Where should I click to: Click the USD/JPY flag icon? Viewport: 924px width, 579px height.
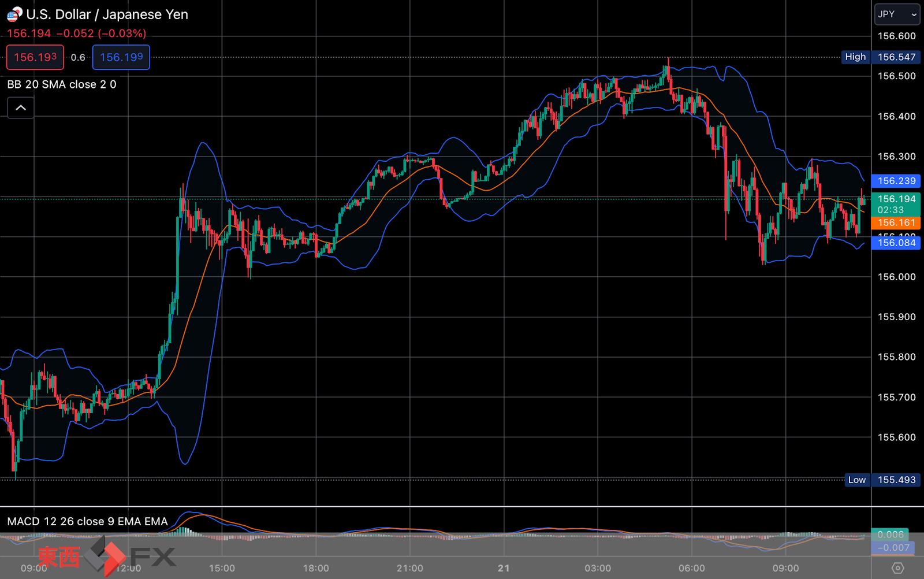pyautogui.click(x=14, y=14)
